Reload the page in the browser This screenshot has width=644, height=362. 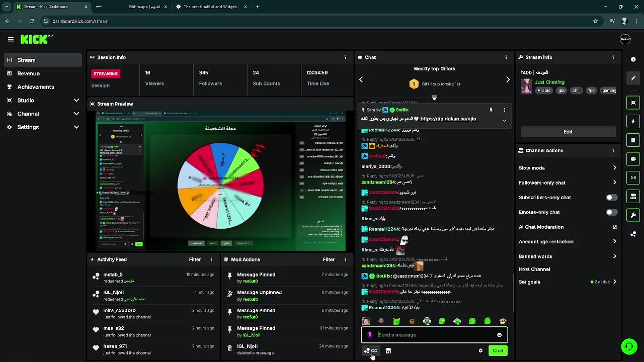click(x=31, y=21)
